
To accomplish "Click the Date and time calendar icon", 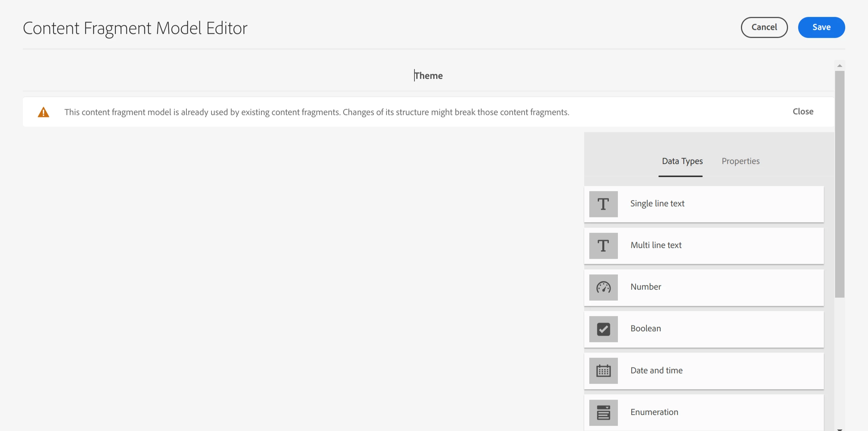I will tap(603, 371).
